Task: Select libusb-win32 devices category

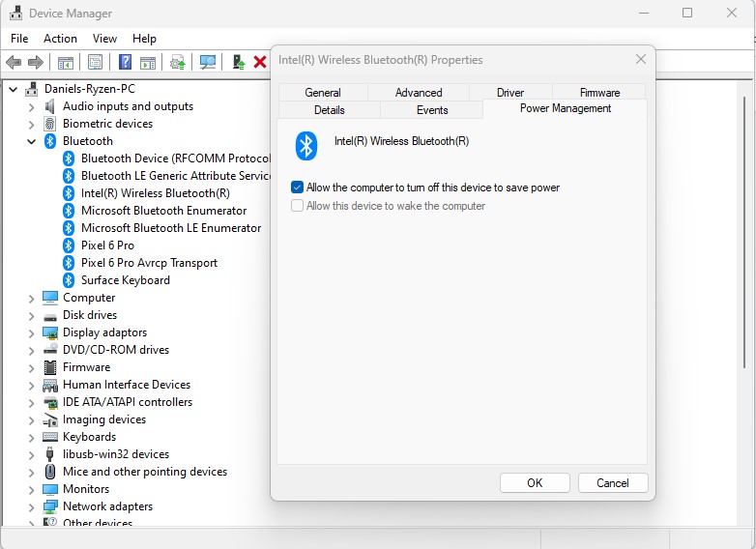Action: pyautogui.click(x=116, y=454)
